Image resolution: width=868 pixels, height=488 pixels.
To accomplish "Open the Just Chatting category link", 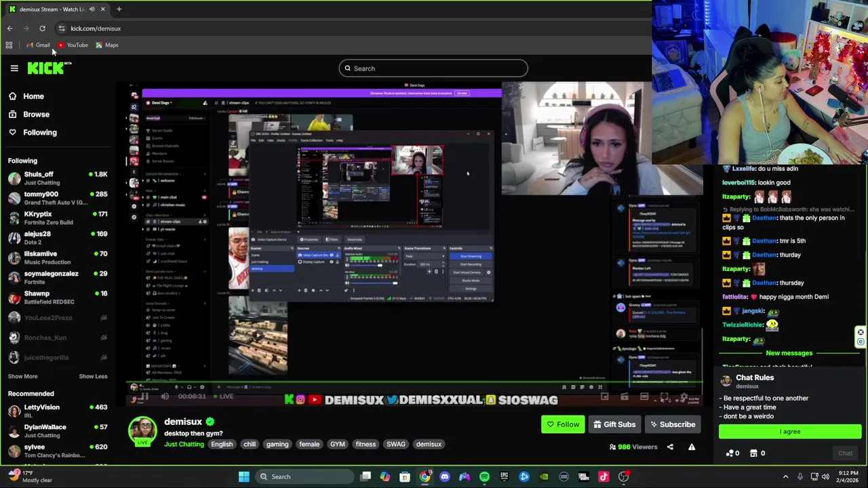I will pos(184,445).
